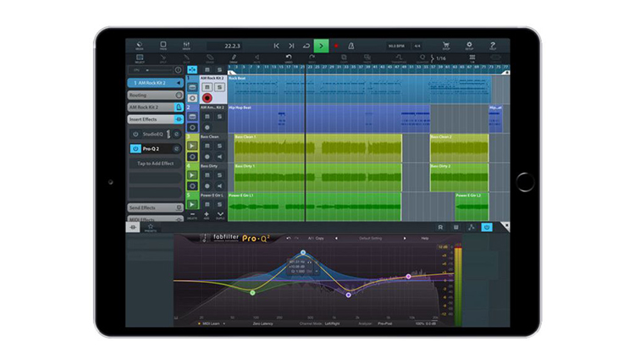Click the timecode display 22.2.3
The height and width of the screenshot is (364, 635).
232,46
